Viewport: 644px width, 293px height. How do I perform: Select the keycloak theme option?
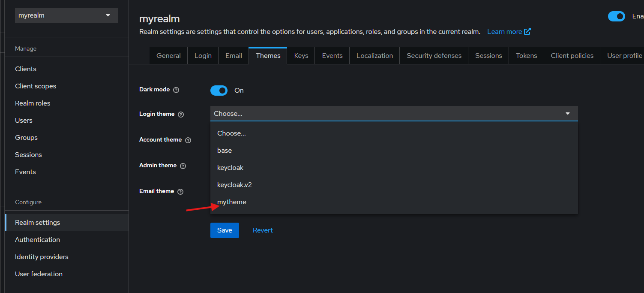394,168
